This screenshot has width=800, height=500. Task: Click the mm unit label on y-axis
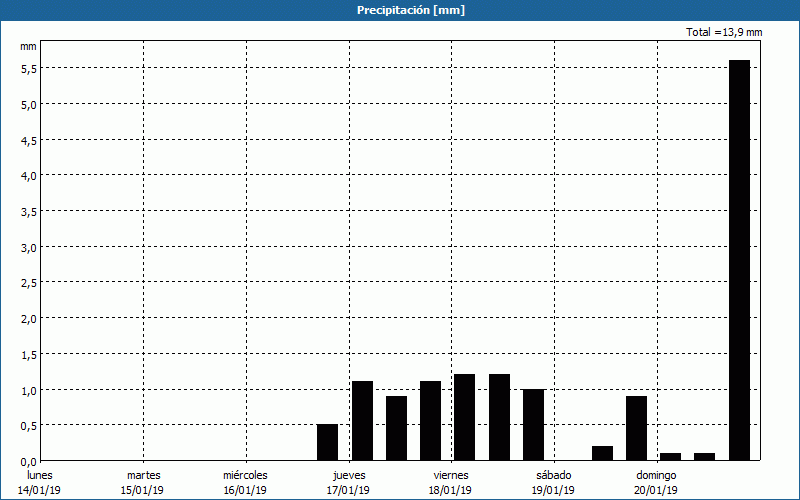[x=29, y=46]
